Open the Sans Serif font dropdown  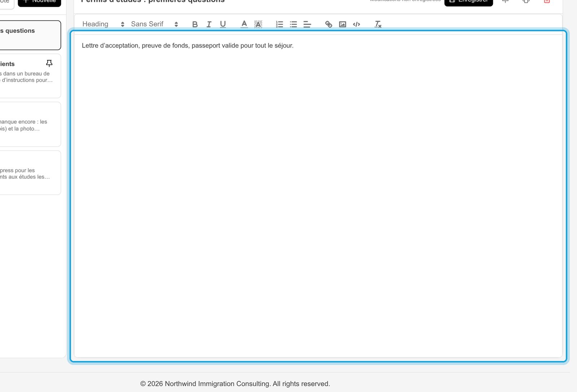click(155, 24)
